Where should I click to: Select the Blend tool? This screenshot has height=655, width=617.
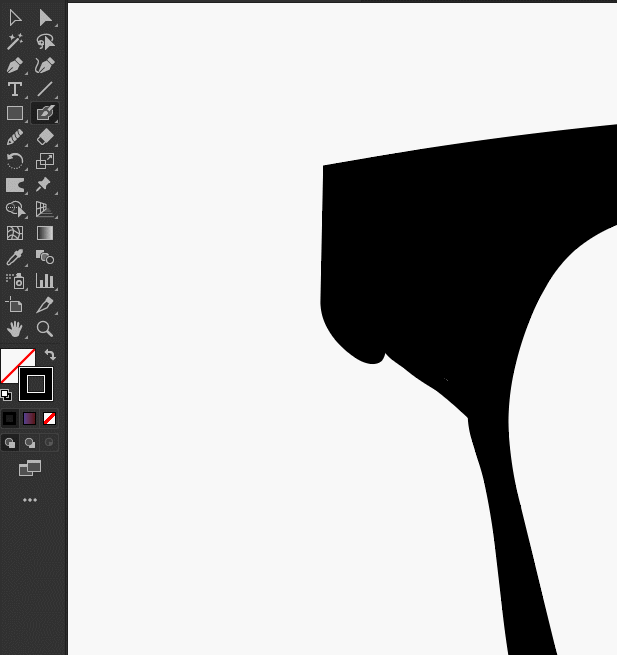point(45,257)
